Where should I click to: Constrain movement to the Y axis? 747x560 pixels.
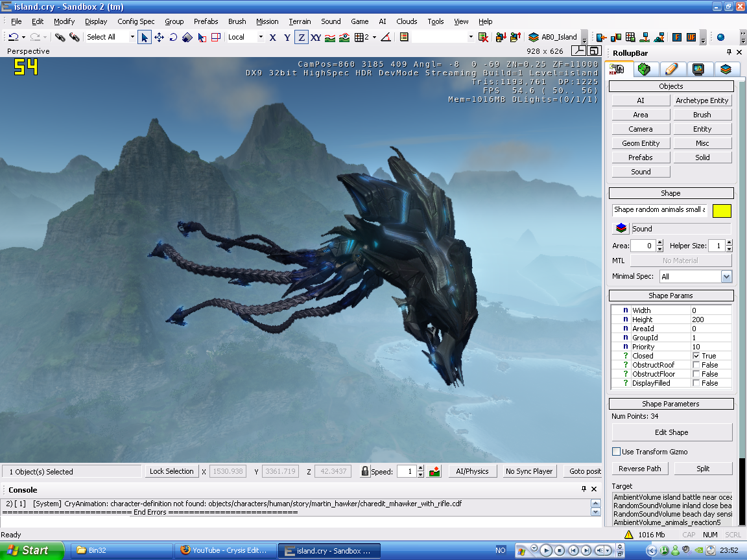tap(287, 37)
